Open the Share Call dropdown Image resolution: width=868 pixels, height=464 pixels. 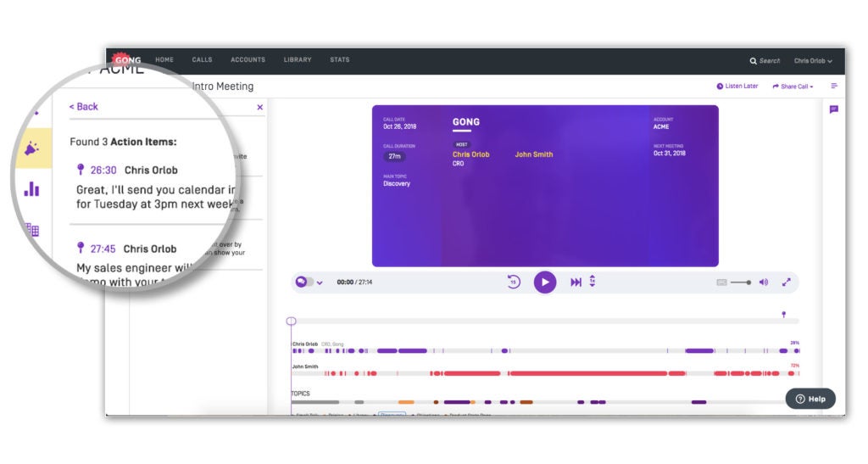coord(793,87)
